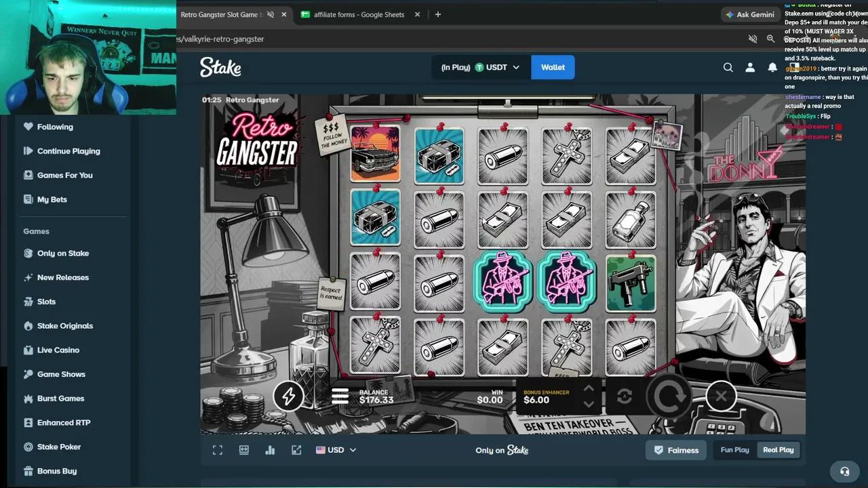This screenshot has height=488, width=868.
Task: Toggle theatre mode below the game
Action: (x=244, y=450)
